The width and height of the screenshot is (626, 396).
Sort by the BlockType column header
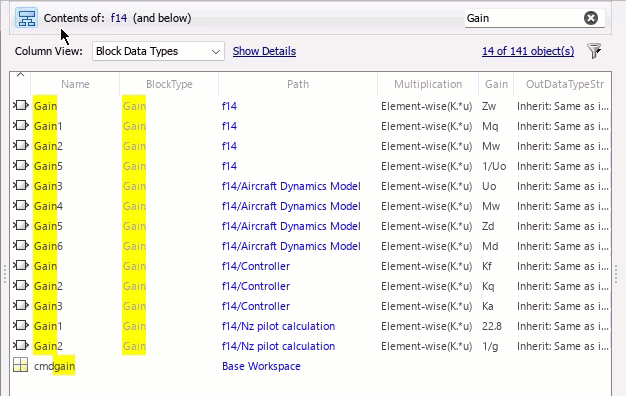[169, 84]
